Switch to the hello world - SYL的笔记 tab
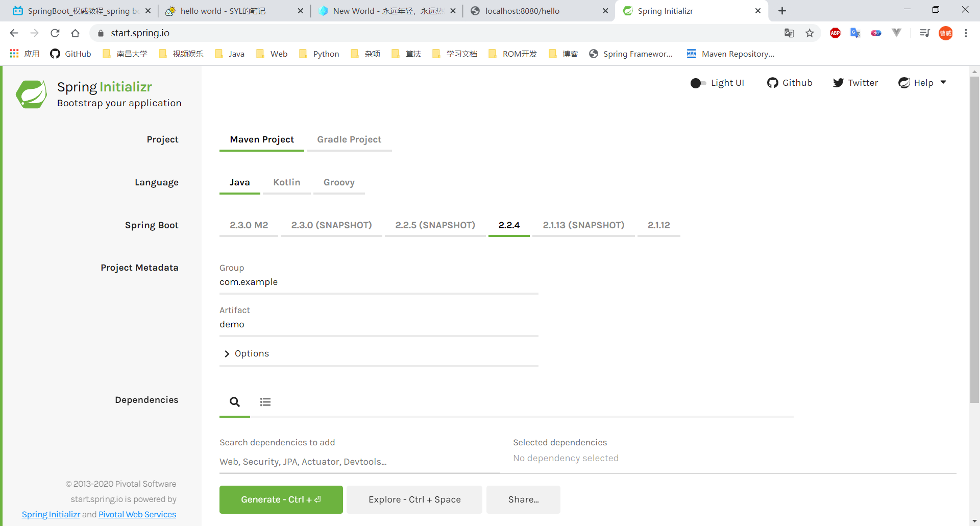This screenshot has height=526, width=980. 233,11
